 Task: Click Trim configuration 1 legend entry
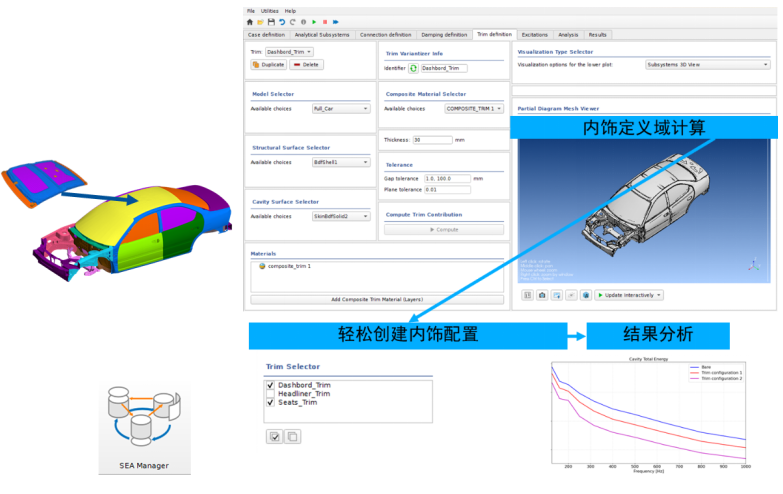click(716, 373)
